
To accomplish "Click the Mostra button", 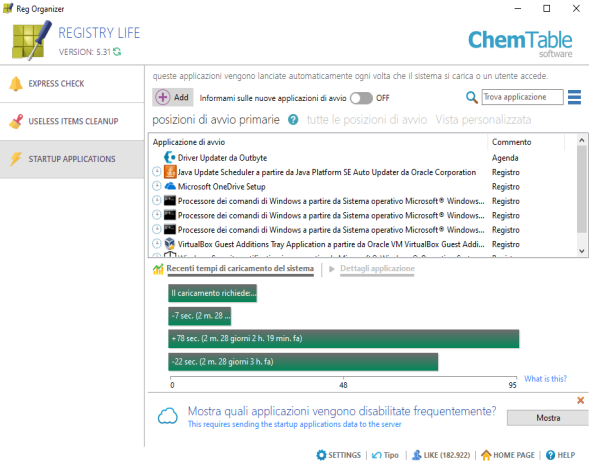I will click(x=548, y=418).
